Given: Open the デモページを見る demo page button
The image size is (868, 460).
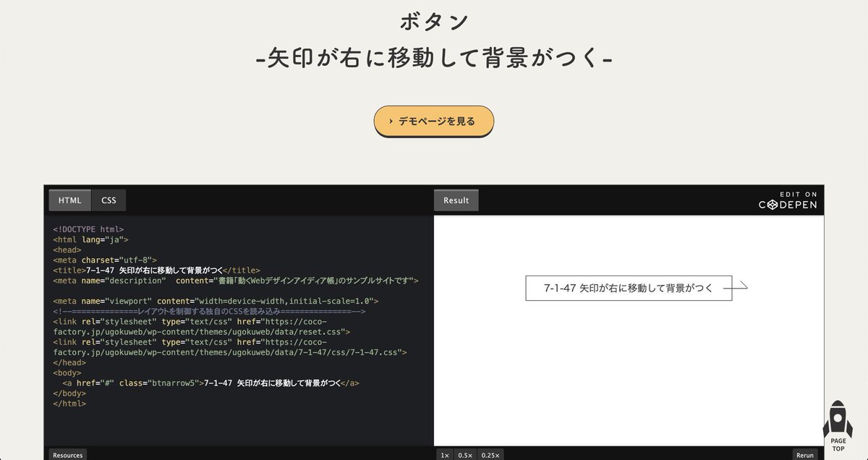Looking at the screenshot, I should click(434, 121).
